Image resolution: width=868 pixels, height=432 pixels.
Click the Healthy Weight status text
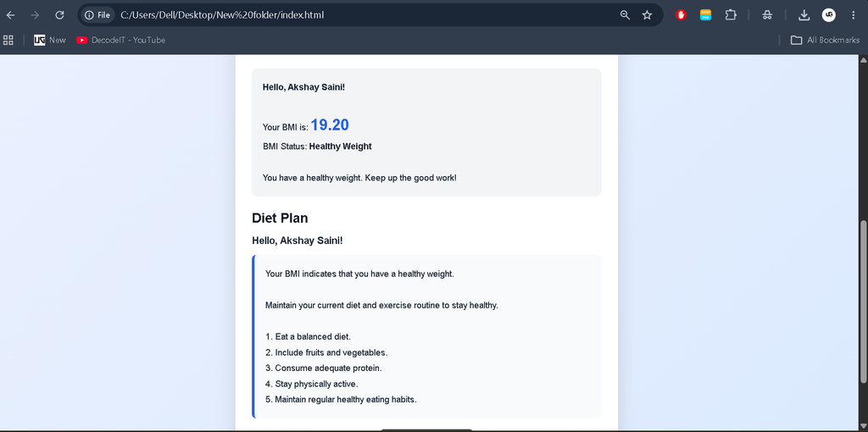click(x=341, y=147)
